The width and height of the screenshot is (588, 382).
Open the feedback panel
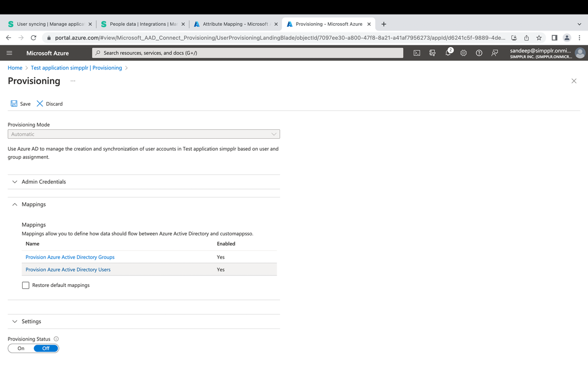pyautogui.click(x=494, y=53)
